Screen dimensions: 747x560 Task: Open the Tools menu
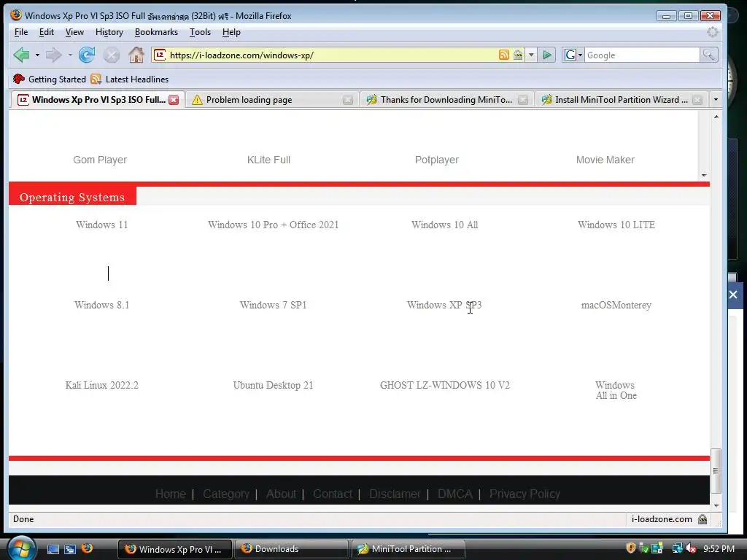pyautogui.click(x=200, y=32)
